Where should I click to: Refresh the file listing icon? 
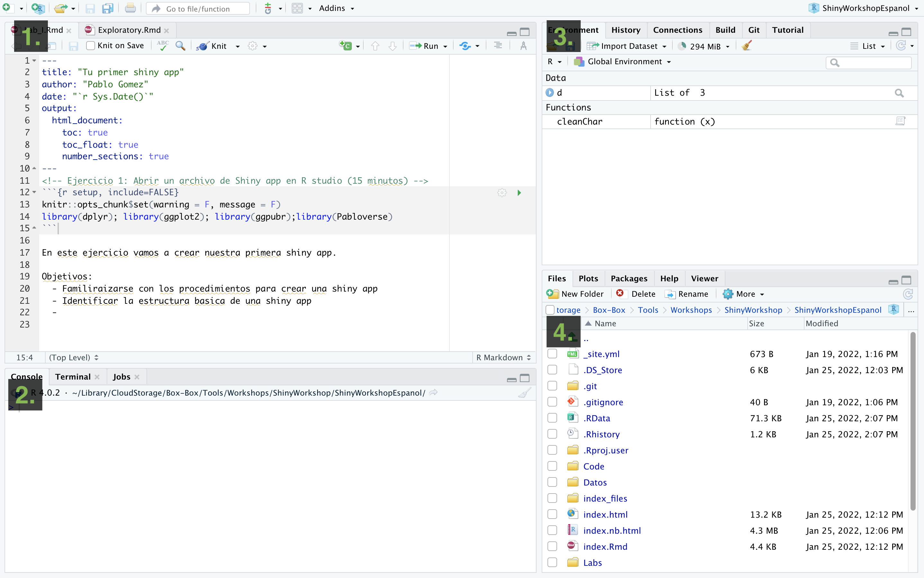tap(908, 294)
